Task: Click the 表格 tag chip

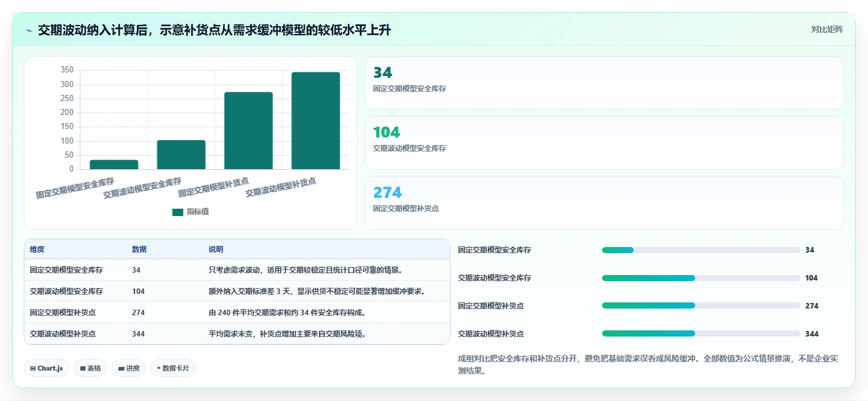Action: 90,368
